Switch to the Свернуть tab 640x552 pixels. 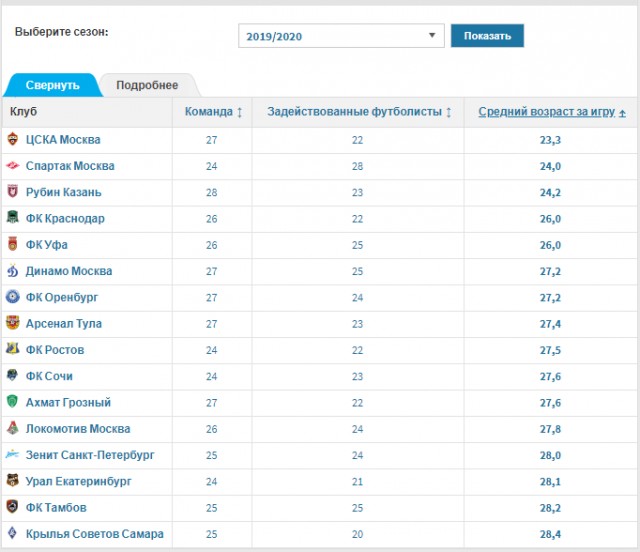click(53, 85)
